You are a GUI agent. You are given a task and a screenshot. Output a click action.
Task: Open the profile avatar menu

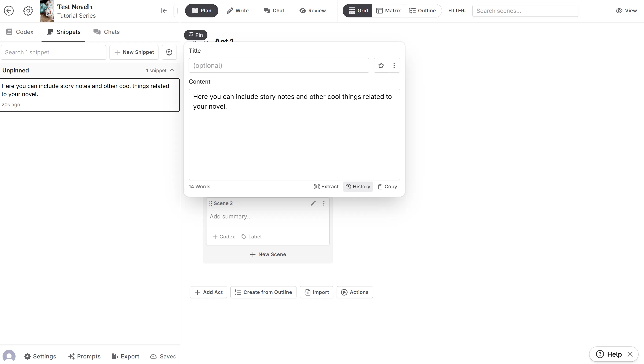(9, 356)
